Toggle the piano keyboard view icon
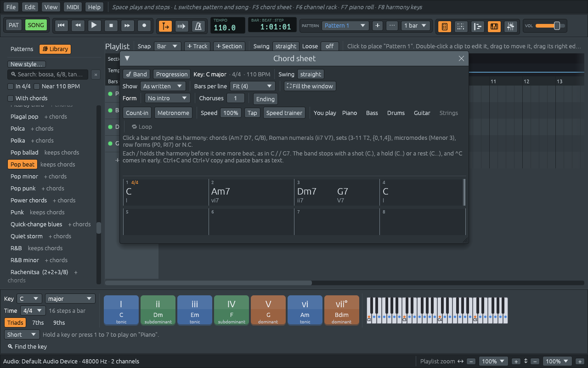The height and width of the screenshot is (368, 588). click(494, 26)
